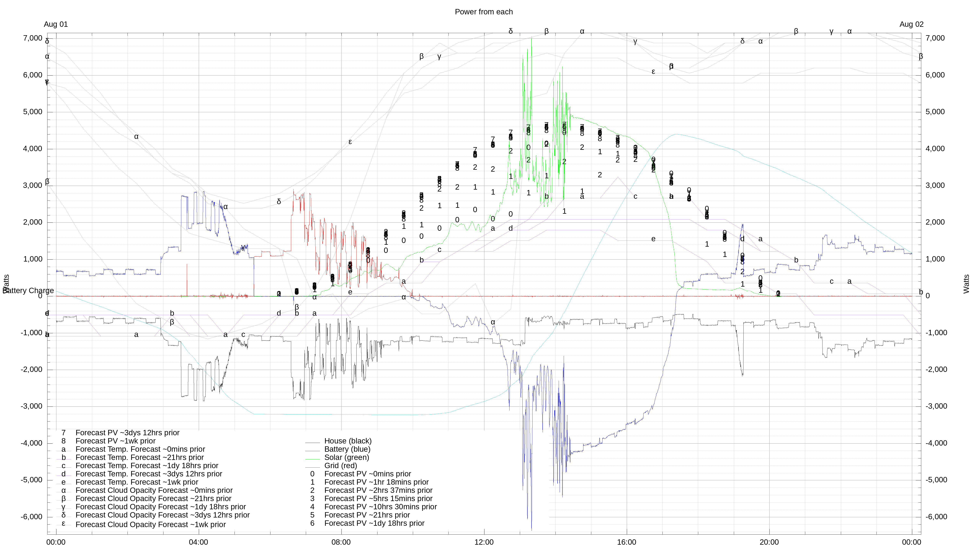Click the '08:00' time axis label
The width and height of the screenshot is (980, 551).
(x=341, y=542)
